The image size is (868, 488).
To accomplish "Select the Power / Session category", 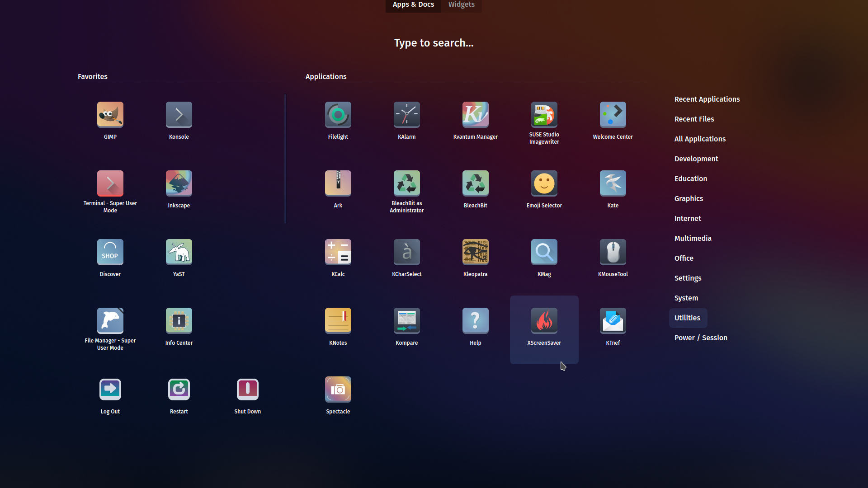I will [701, 338].
